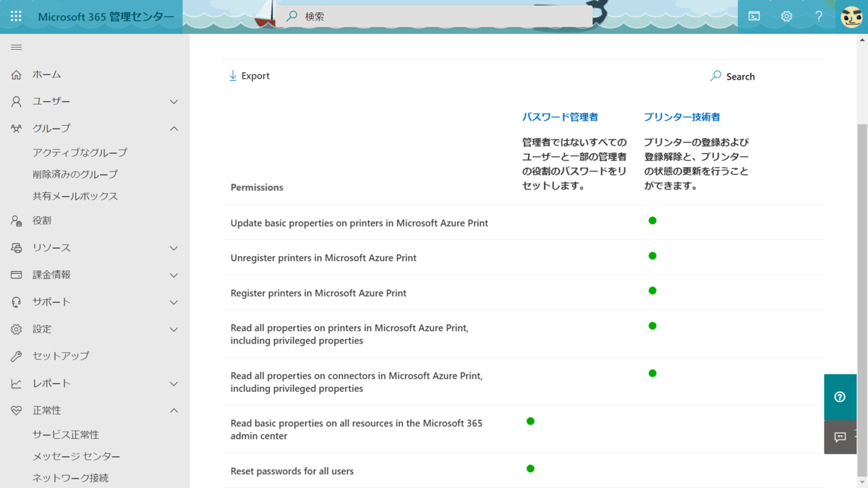Image resolution: width=868 pixels, height=488 pixels.
Task: Click the Export download arrow icon
Action: 233,76
